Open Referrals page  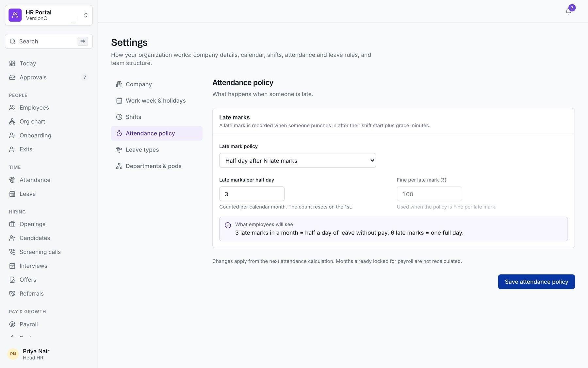(x=49, y=294)
